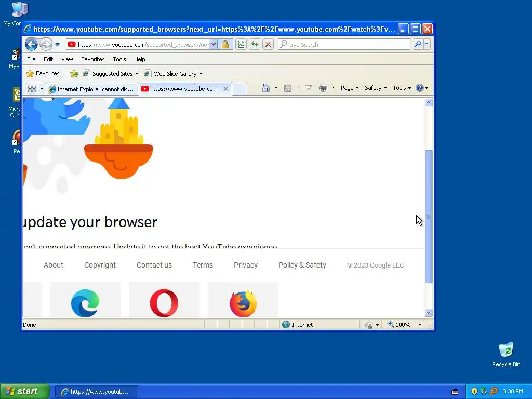Click the Firefox browser icon

tap(243, 303)
